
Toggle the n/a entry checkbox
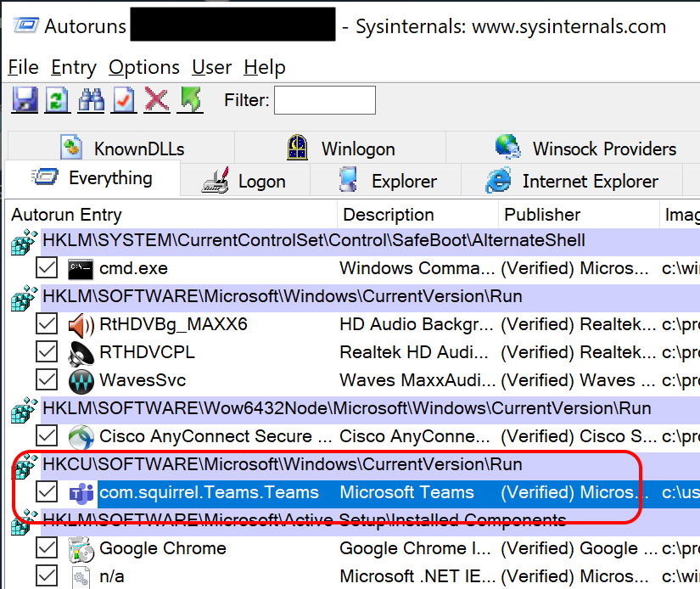coord(47,576)
